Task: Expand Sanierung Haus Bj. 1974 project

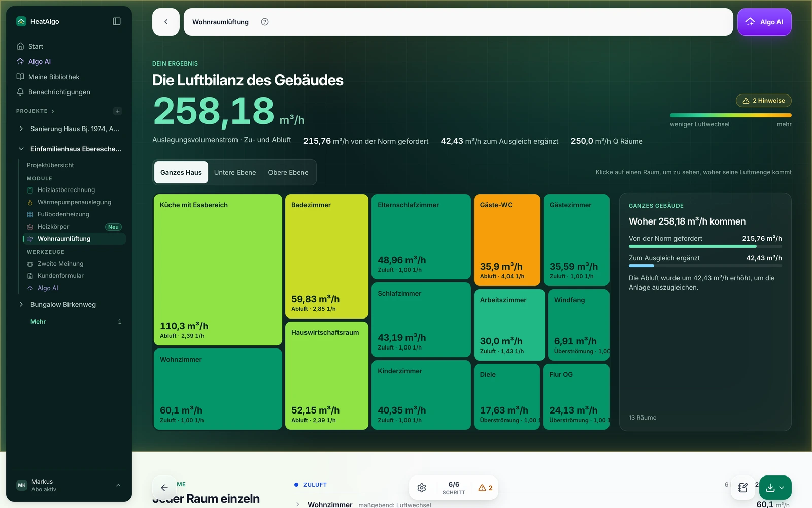Action: [x=21, y=129]
